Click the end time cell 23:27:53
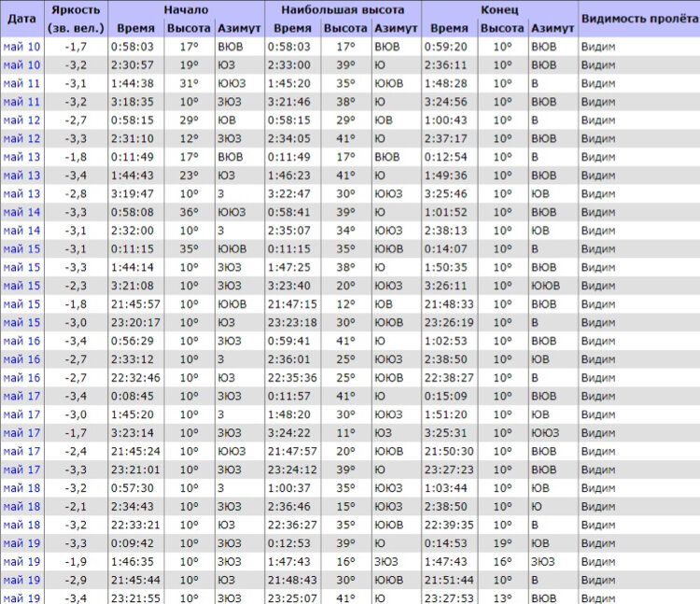 pos(449,598)
